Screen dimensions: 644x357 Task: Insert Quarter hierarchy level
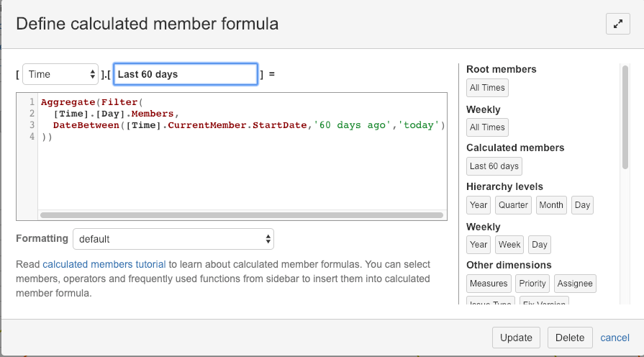click(x=513, y=205)
